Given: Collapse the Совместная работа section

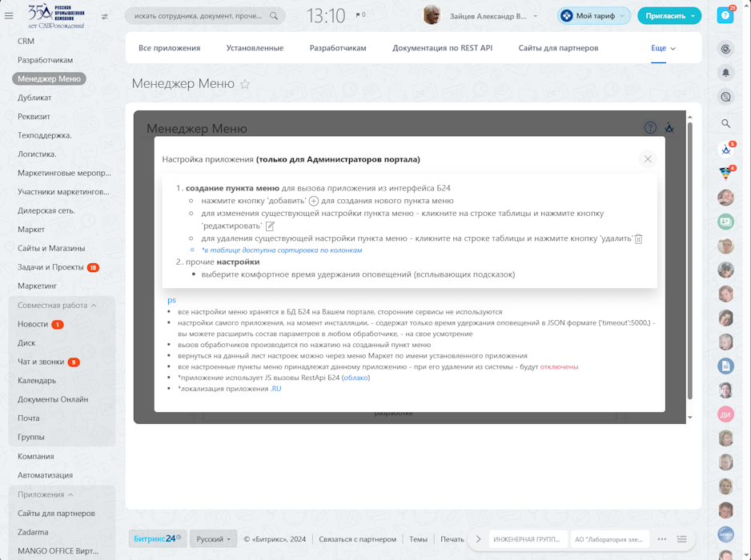Looking at the screenshot, I should (57, 306).
